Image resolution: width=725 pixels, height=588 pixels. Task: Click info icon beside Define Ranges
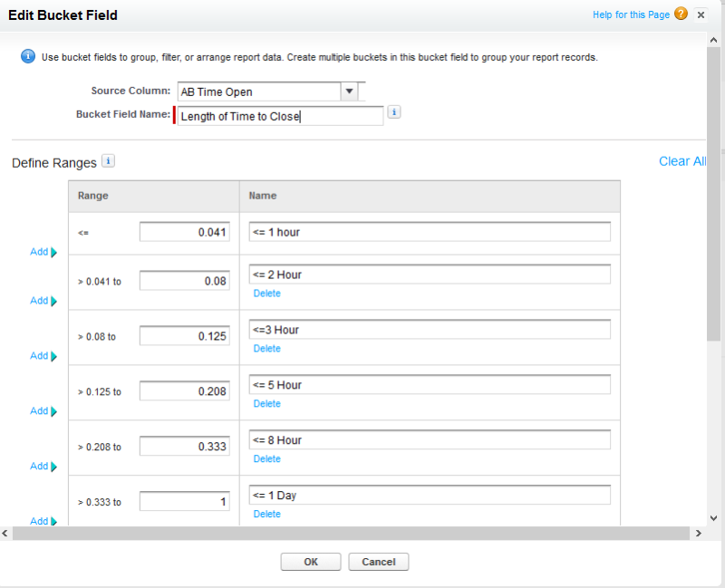point(109,161)
